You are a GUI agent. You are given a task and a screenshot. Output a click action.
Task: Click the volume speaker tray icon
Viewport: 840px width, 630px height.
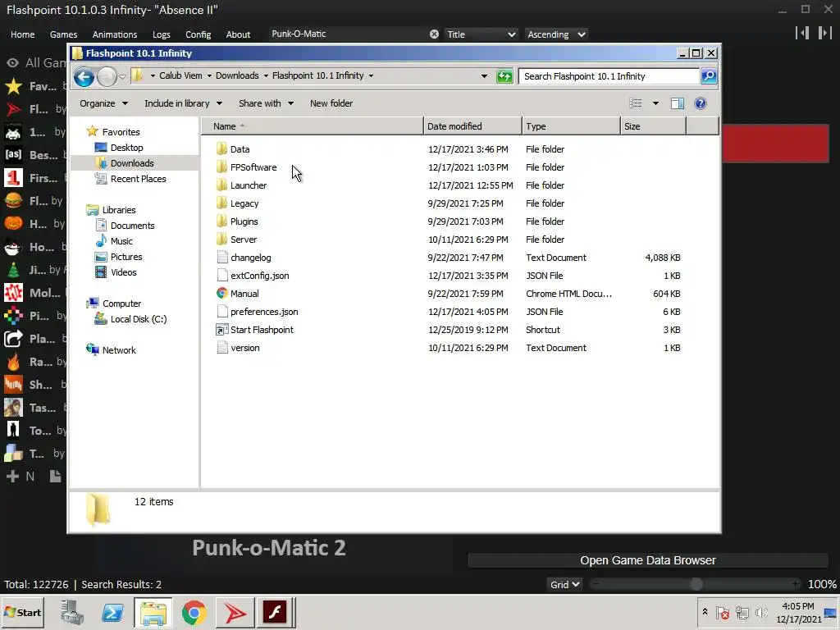point(760,612)
